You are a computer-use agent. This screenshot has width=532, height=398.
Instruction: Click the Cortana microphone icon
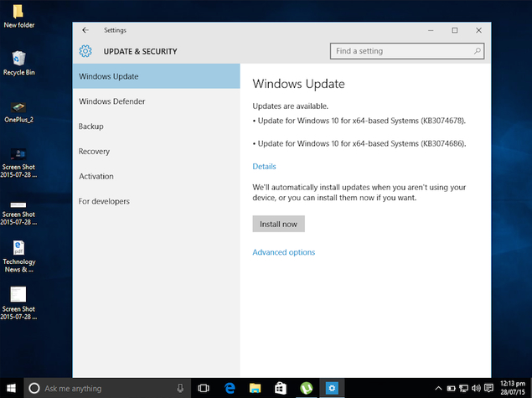[180, 388]
